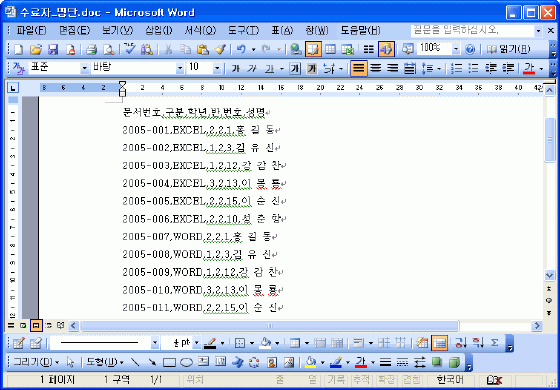Open the font name dropdown showing 바탕
Image resolution: width=560 pixels, height=390 pixels.
pos(138,68)
